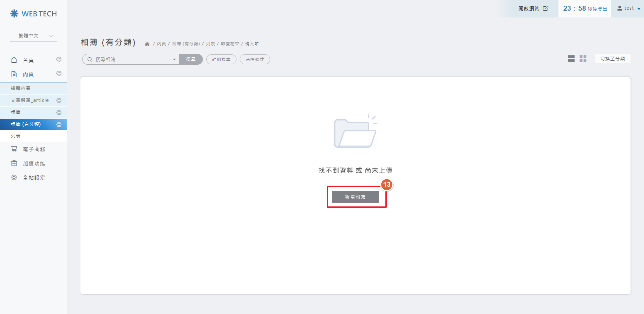
Task: Open the test user account menu
Action: pos(629,8)
